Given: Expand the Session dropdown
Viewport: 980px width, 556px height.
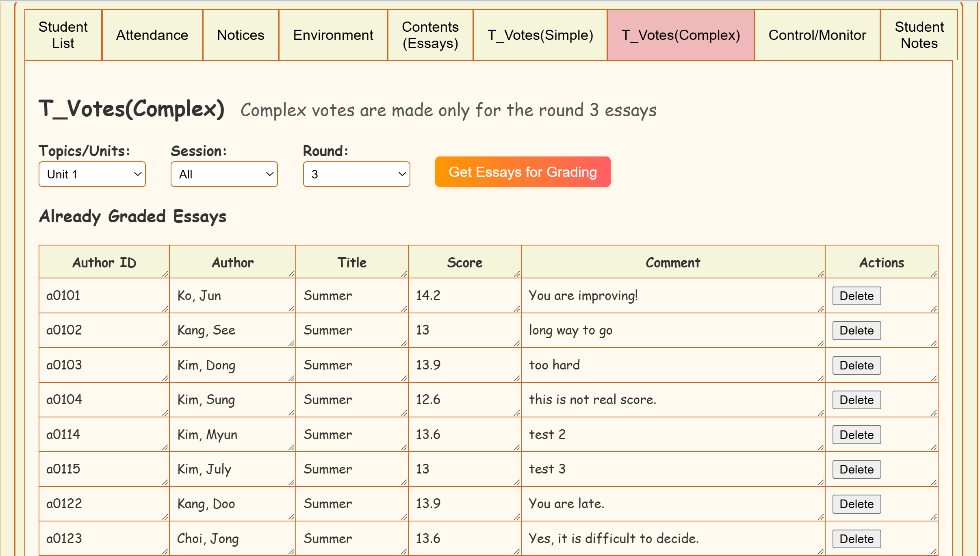Looking at the screenshot, I should pyautogui.click(x=224, y=174).
